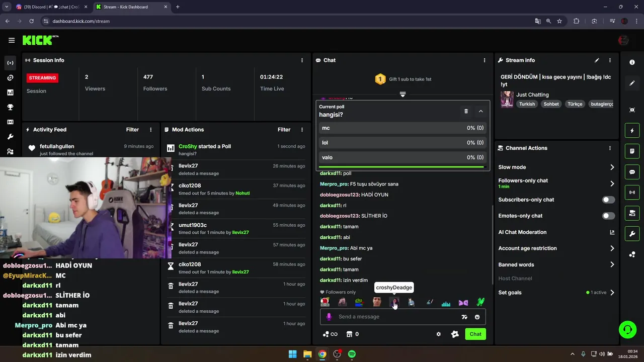Screen dimensions: 644x362
Task: Open AI Chat Moderation external link
Action: 612,232
